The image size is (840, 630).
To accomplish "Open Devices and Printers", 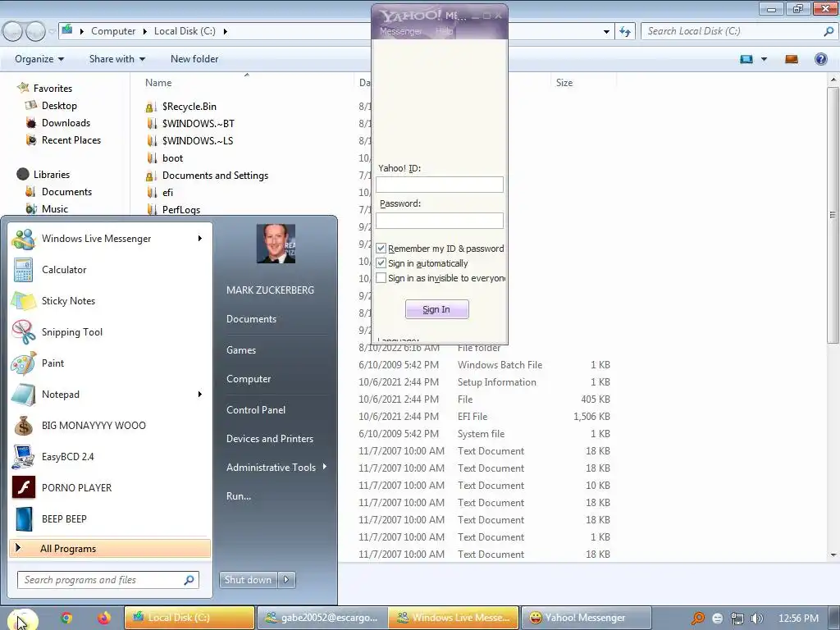I will click(x=269, y=439).
